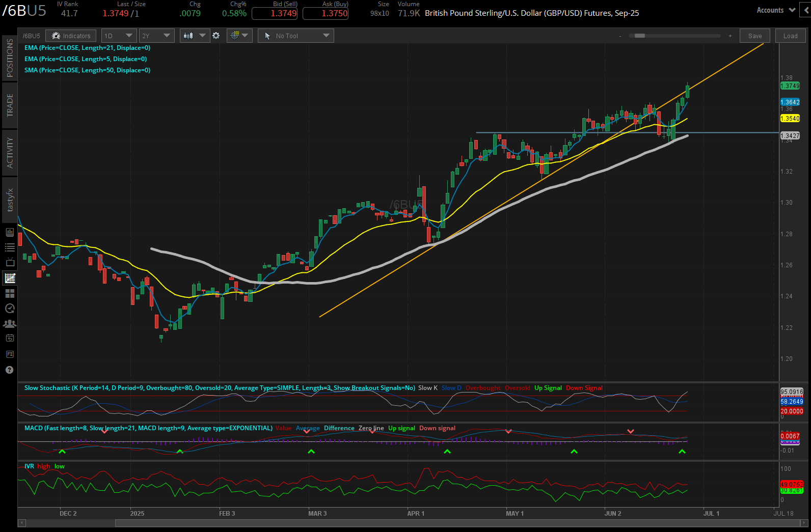Click the Chg% 0.58% value

click(234, 13)
